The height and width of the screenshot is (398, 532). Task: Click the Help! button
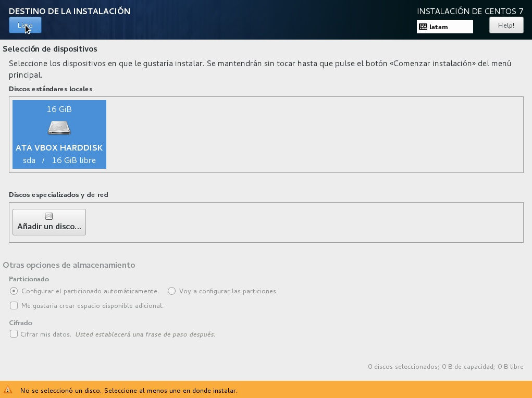click(505, 24)
